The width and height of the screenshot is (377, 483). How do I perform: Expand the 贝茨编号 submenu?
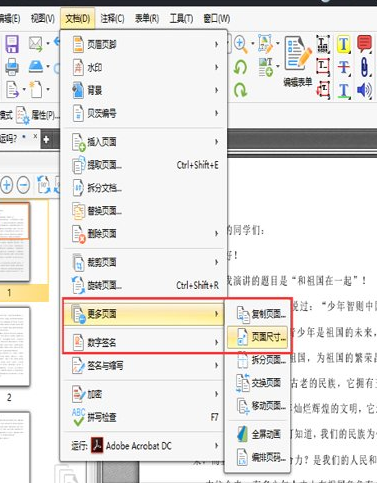[145, 113]
